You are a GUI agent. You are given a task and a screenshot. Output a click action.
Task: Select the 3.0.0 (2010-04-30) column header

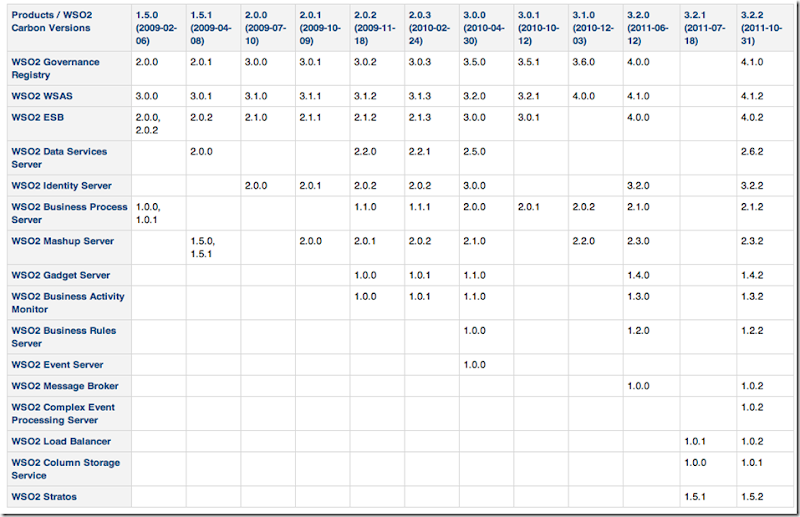[484, 28]
